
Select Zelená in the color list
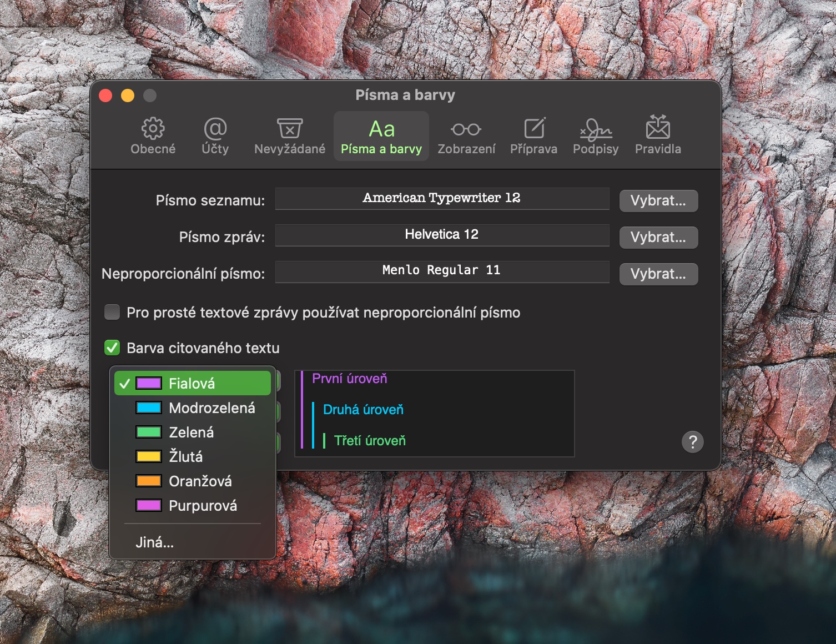click(193, 432)
